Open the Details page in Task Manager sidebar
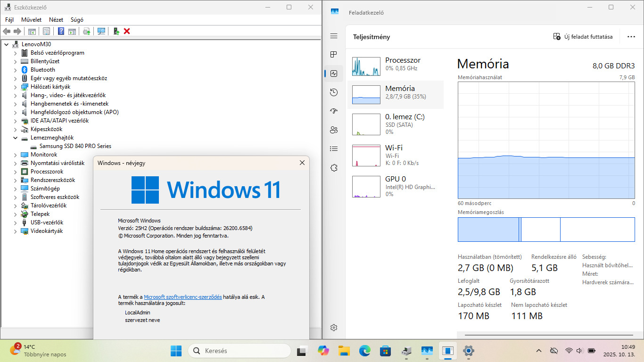 coord(334,149)
